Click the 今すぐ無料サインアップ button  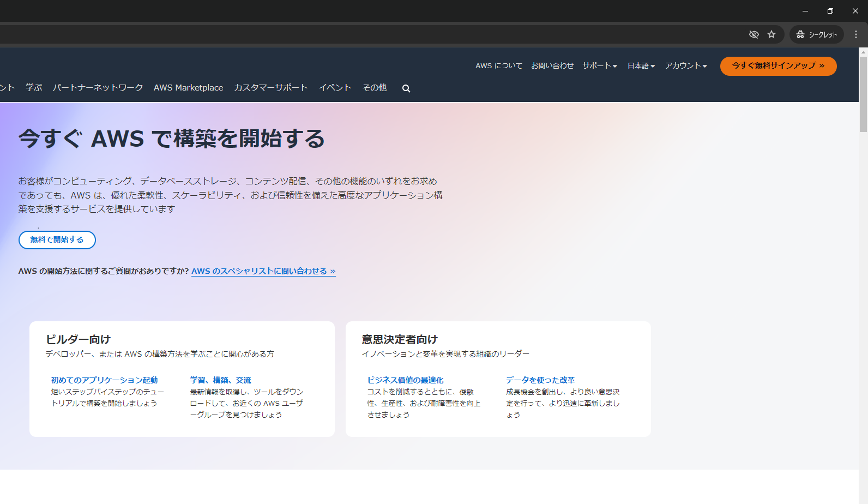pos(778,66)
